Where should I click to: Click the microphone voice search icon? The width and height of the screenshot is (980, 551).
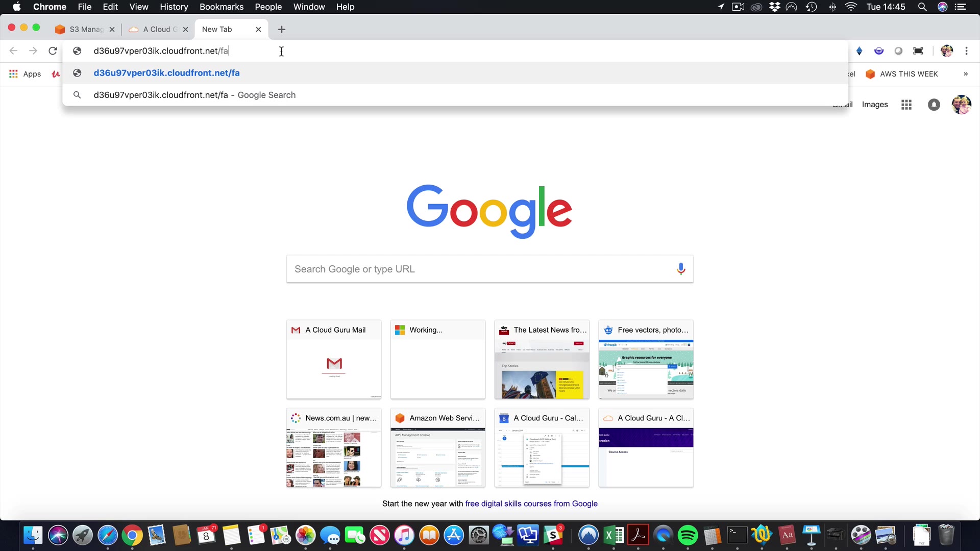[680, 269]
